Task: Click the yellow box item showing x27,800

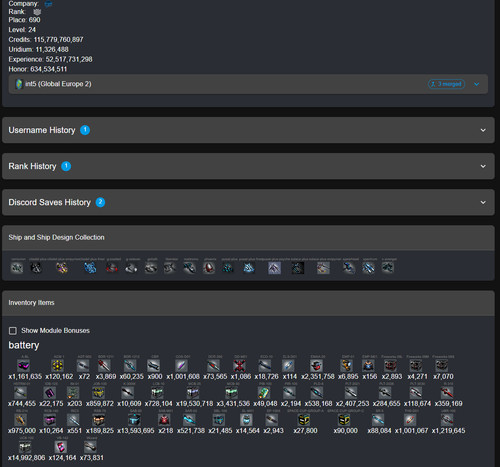Action: [x=304, y=420]
